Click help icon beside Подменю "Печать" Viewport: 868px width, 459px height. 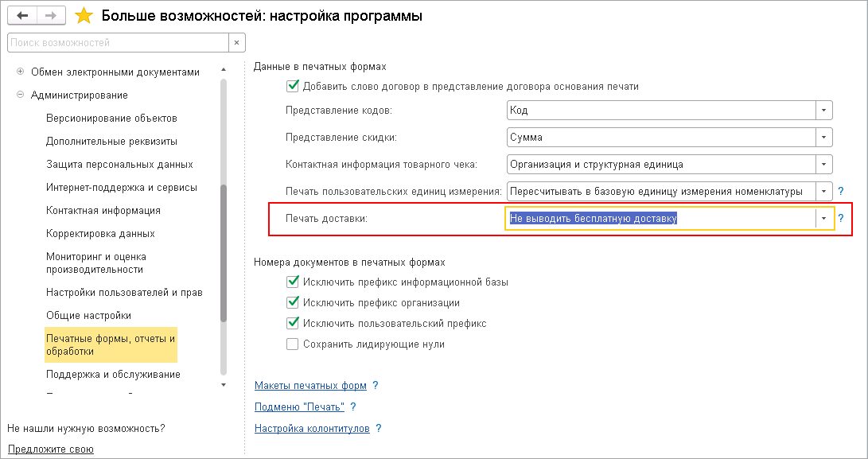[x=353, y=407]
